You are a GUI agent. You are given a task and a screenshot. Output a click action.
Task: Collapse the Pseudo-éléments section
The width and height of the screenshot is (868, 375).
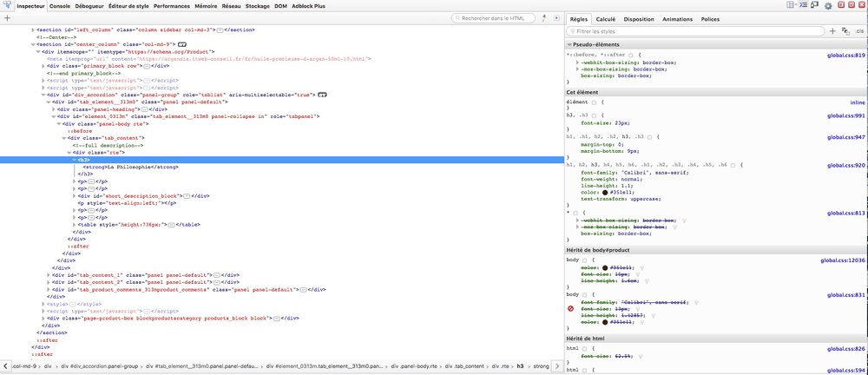[569, 43]
